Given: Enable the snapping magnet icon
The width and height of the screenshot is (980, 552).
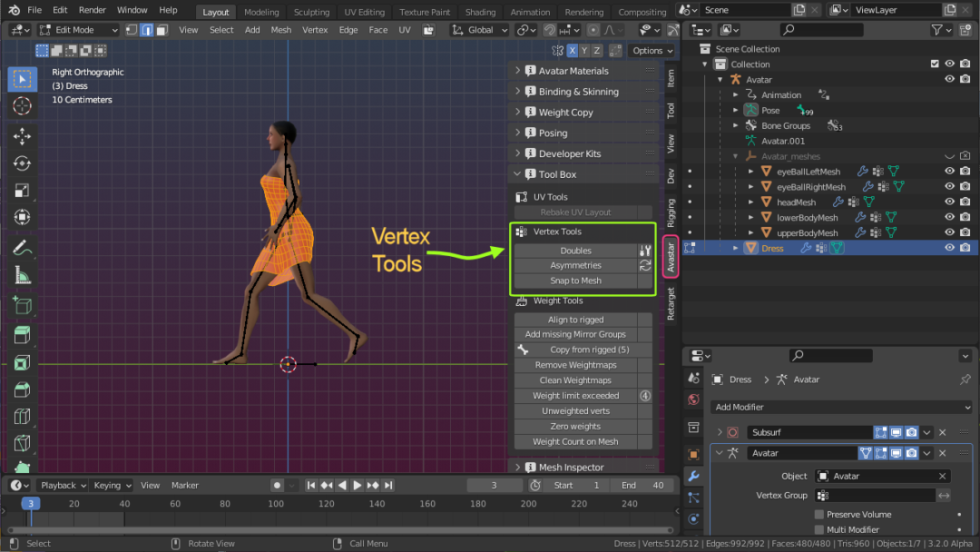Looking at the screenshot, I should coord(549,30).
